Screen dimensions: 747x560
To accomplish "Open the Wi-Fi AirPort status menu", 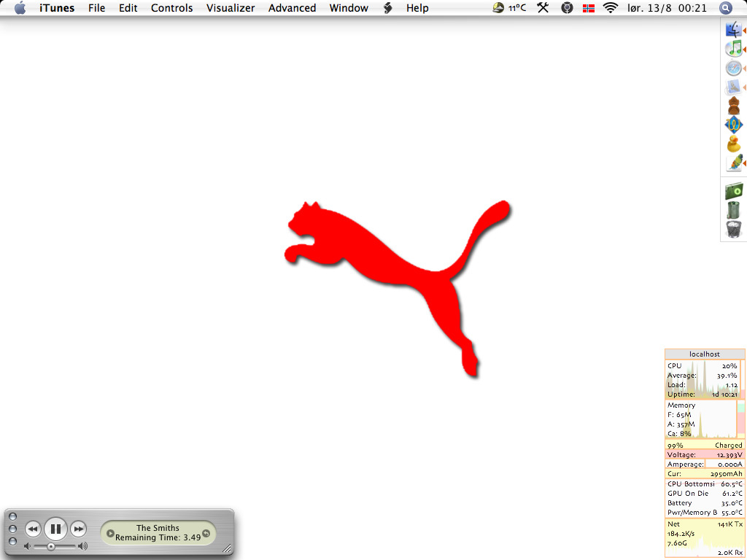I will pyautogui.click(x=611, y=7).
